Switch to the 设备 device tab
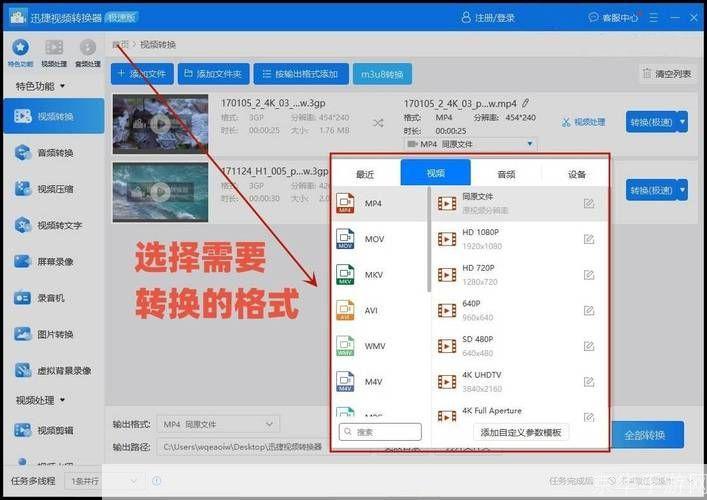 pyautogui.click(x=577, y=173)
